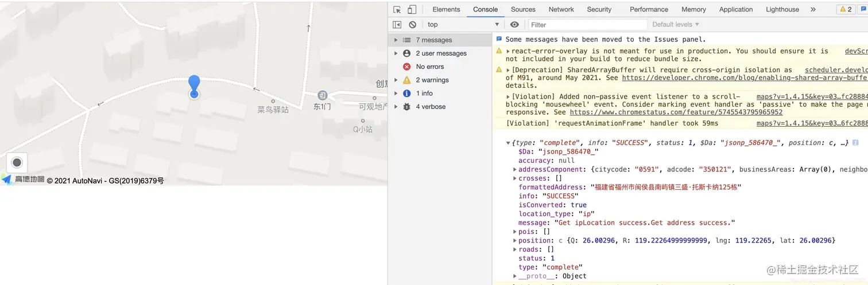Screen dimensions: 868x285
Task: Click the 'requestAnimationFrame' handler took 59ms message
Action: click(612, 123)
